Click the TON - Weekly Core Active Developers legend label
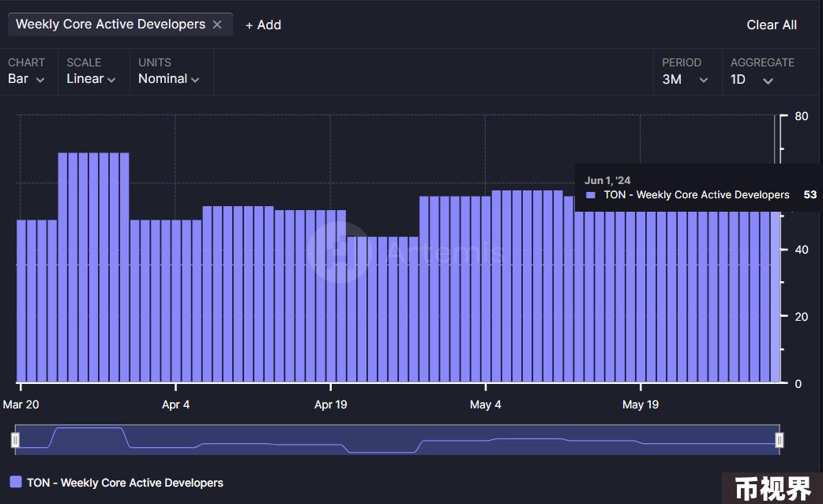 pos(125,483)
